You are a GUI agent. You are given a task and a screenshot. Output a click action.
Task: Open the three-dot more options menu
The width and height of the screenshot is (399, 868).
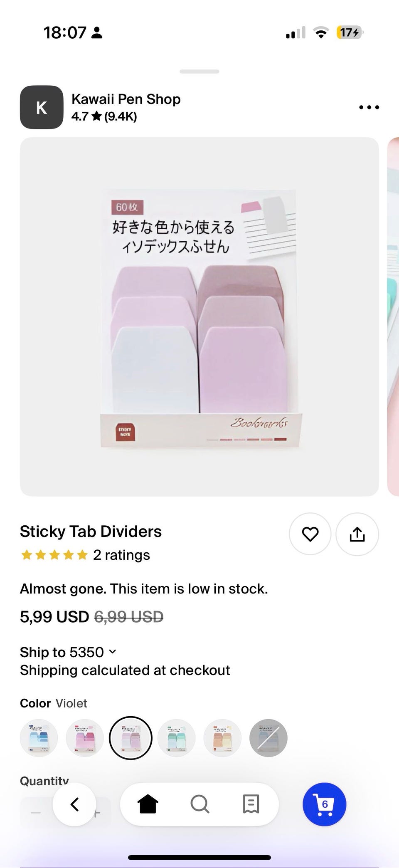pos(369,107)
